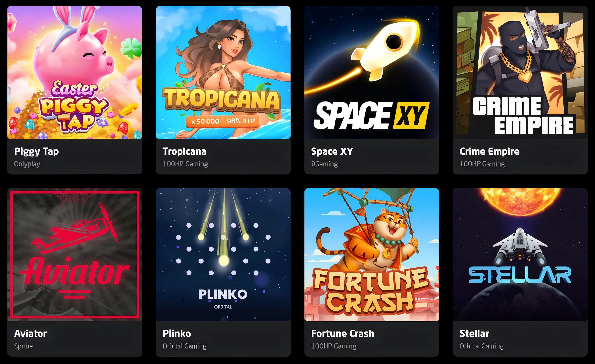
Task: Click the Piggy Tap title text
Action: 36,152
